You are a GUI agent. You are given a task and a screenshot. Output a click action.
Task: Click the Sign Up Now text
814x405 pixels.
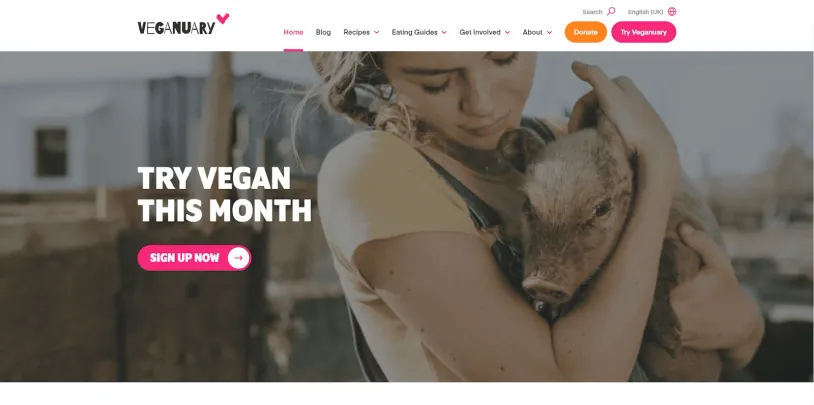coord(184,258)
